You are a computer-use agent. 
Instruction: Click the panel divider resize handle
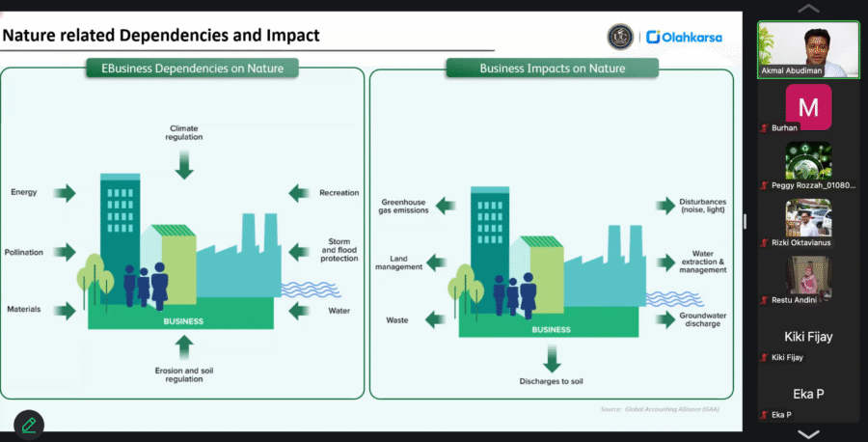(x=745, y=221)
